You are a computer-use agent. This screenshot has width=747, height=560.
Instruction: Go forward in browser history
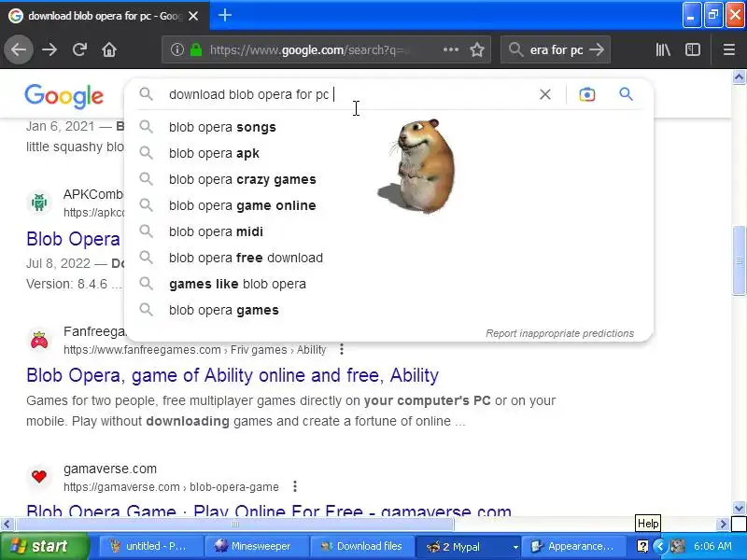click(49, 49)
